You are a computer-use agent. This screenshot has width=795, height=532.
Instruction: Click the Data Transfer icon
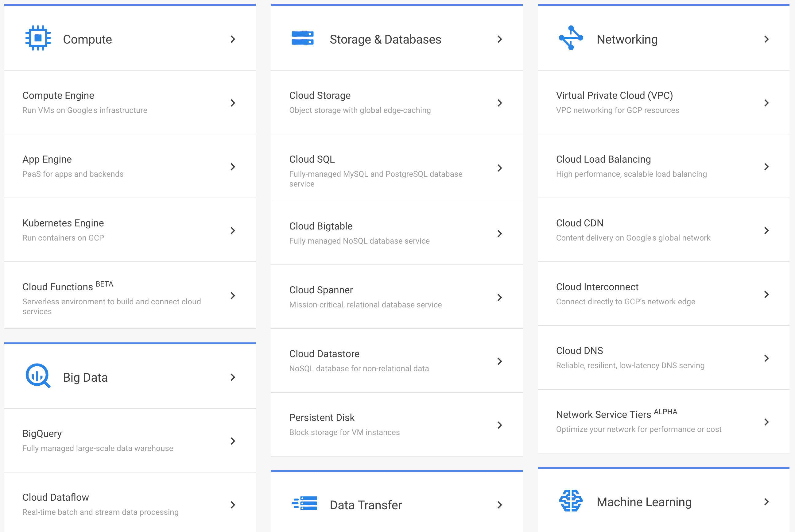(304, 503)
